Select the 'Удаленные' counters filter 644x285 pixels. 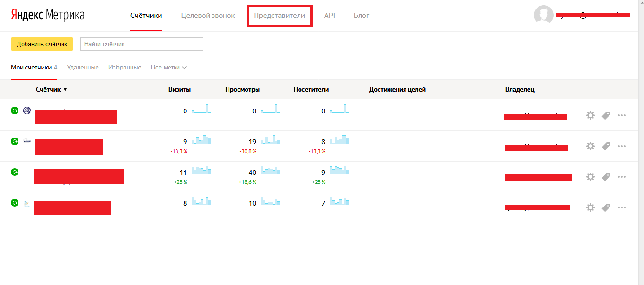coord(83,67)
